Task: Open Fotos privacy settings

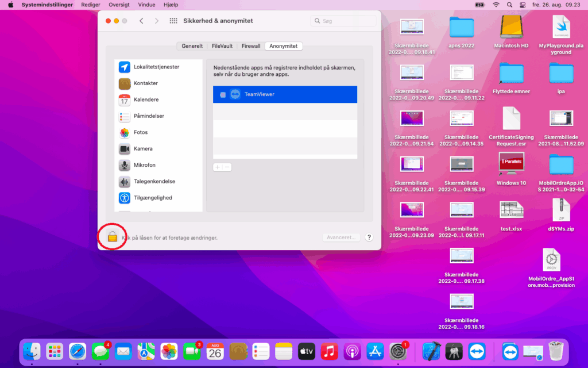Action: click(x=141, y=132)
